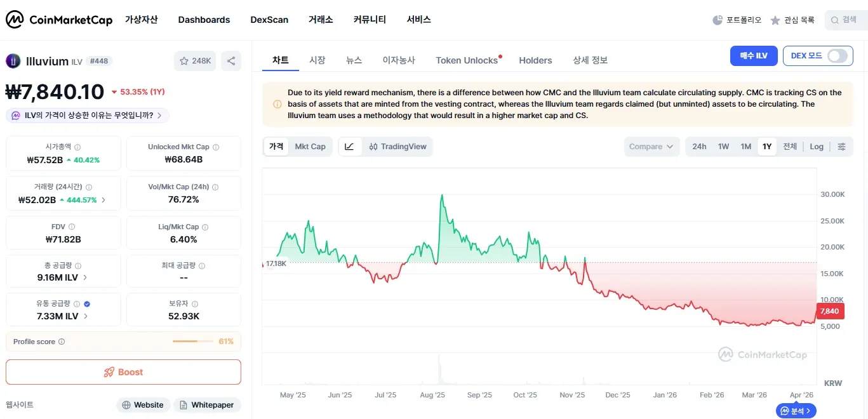The image size is (868, 419).
Task: Click the 17.18K baseline label
Action: (275, 263)
